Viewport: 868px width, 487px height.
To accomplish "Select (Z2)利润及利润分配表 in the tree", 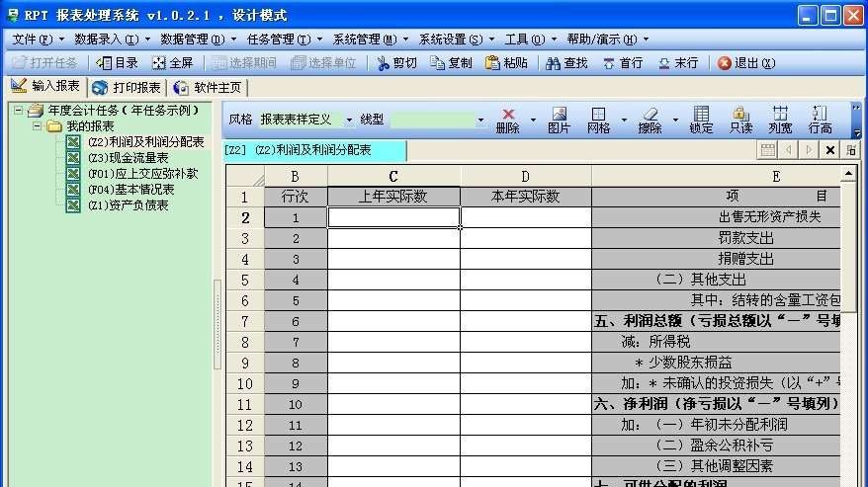I will tap(146, 142).
